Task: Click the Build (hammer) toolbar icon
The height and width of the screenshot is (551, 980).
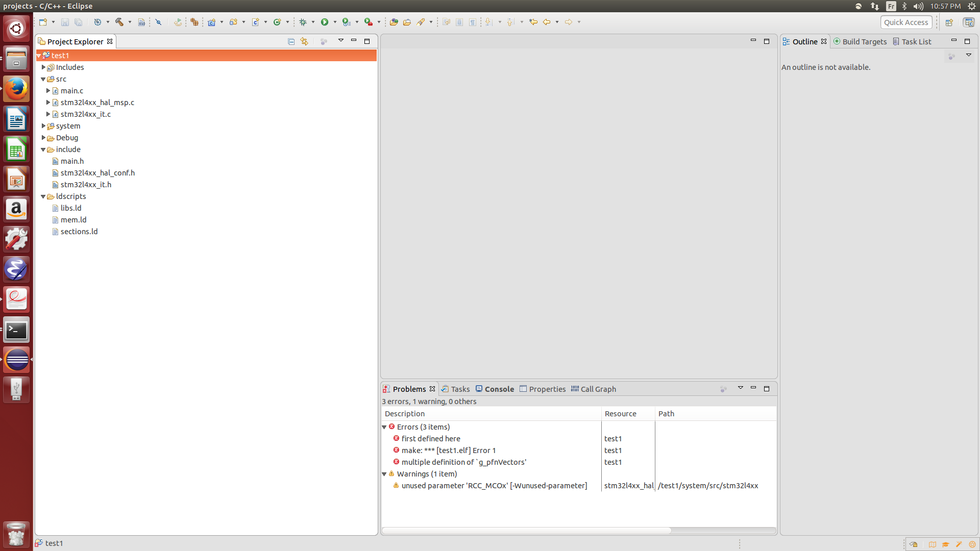Action: (x=119, y=22)
